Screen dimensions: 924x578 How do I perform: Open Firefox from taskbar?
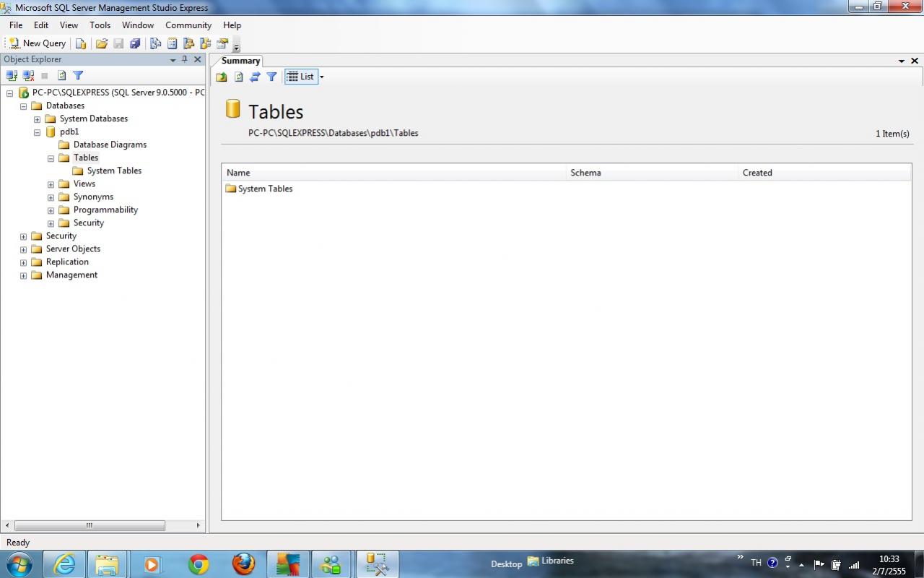pyautogui.click(x=243, y=564)
